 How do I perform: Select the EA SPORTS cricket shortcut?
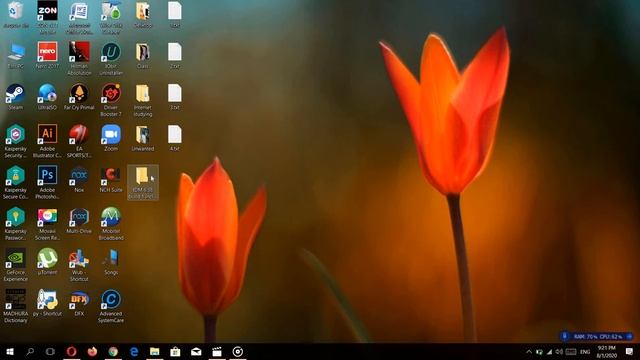click(79, 141)
